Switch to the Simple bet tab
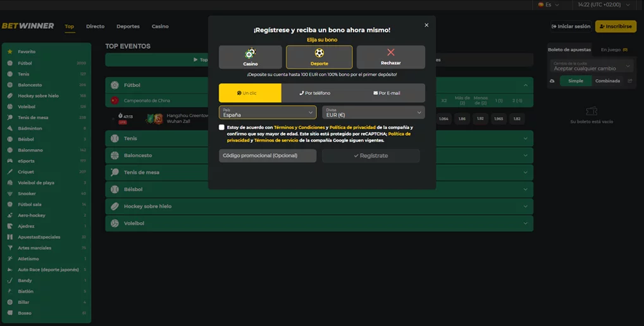The image size is (644, 326). pyautogui.click(x=576, y=81)
